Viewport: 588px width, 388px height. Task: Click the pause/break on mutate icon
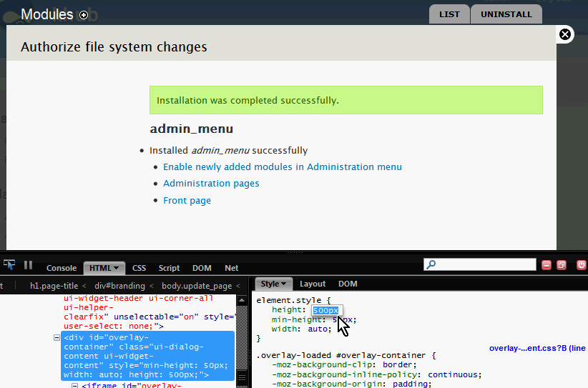(29, 265)
